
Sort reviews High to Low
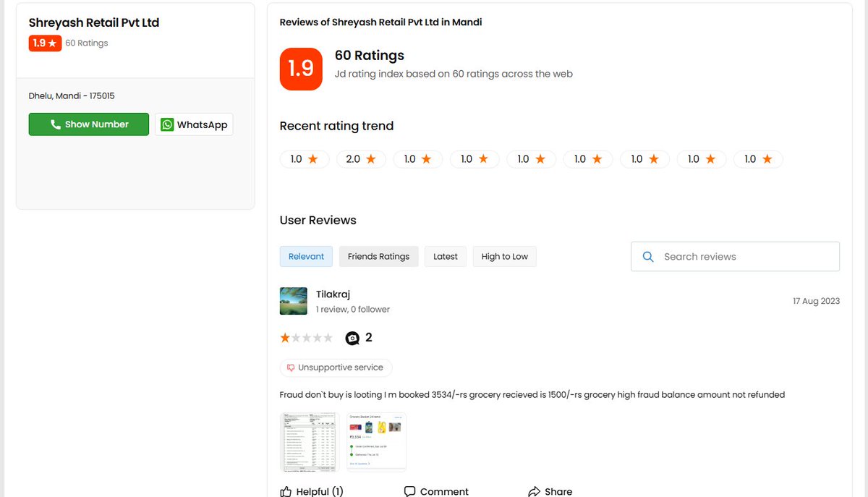click(505, 257)
